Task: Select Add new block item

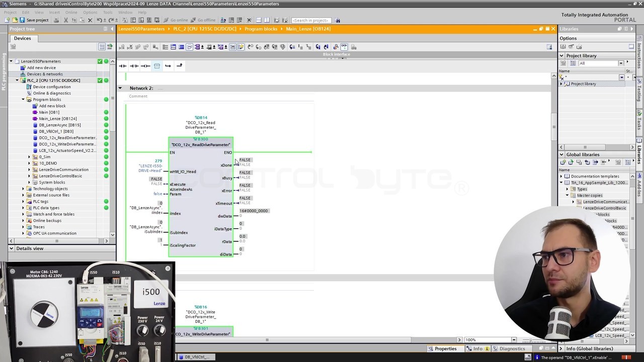Action: pos(52,106)
